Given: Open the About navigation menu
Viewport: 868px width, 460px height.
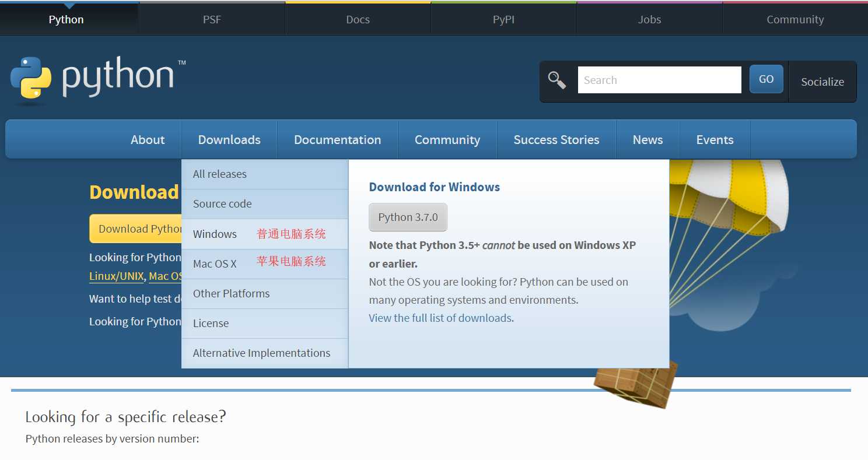Looking at the screenshot, I should pos(148,140).
